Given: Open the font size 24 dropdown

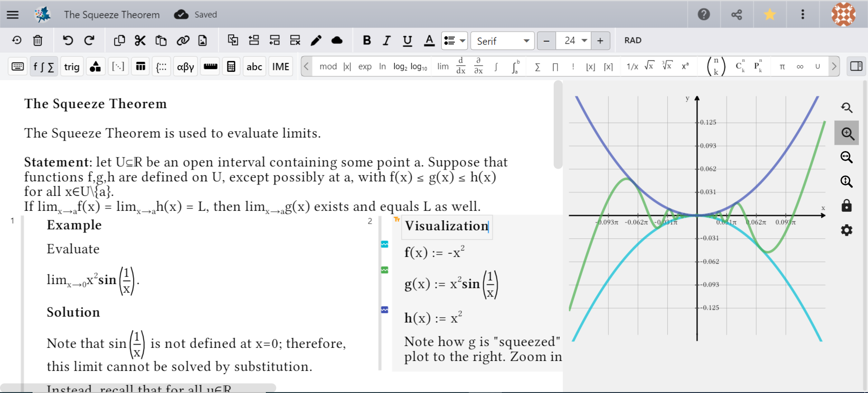Looking at the screenshot, I should (x=574, y=41).
